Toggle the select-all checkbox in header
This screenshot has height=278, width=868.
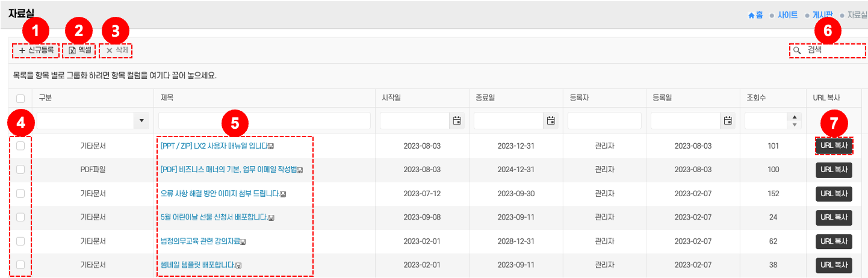(20, 98)
